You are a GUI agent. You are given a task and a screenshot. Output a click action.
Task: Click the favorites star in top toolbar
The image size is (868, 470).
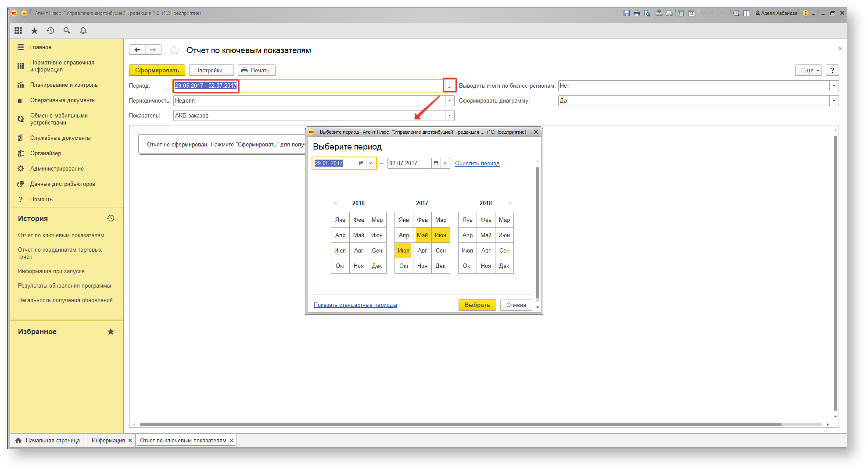coord(34,30)
